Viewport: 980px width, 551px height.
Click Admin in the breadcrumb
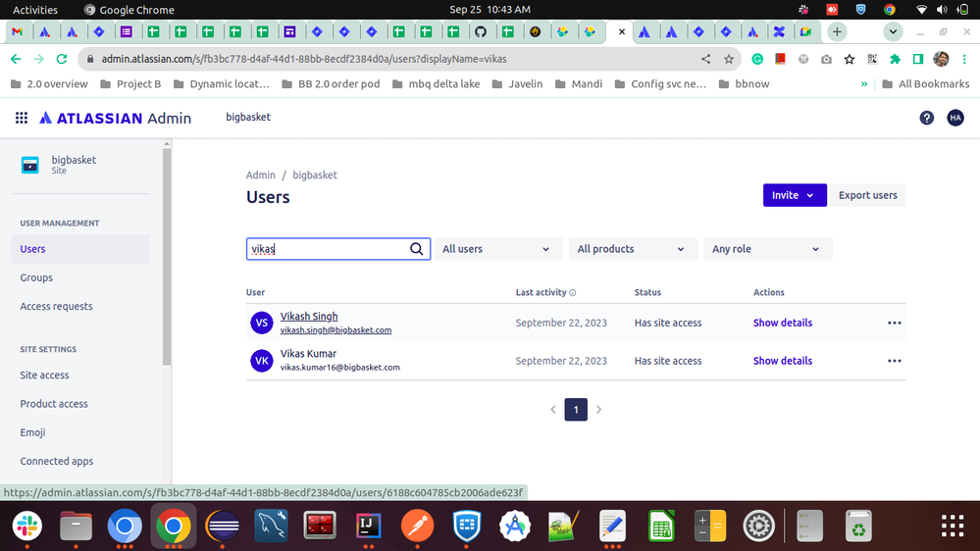click(260, 175)
